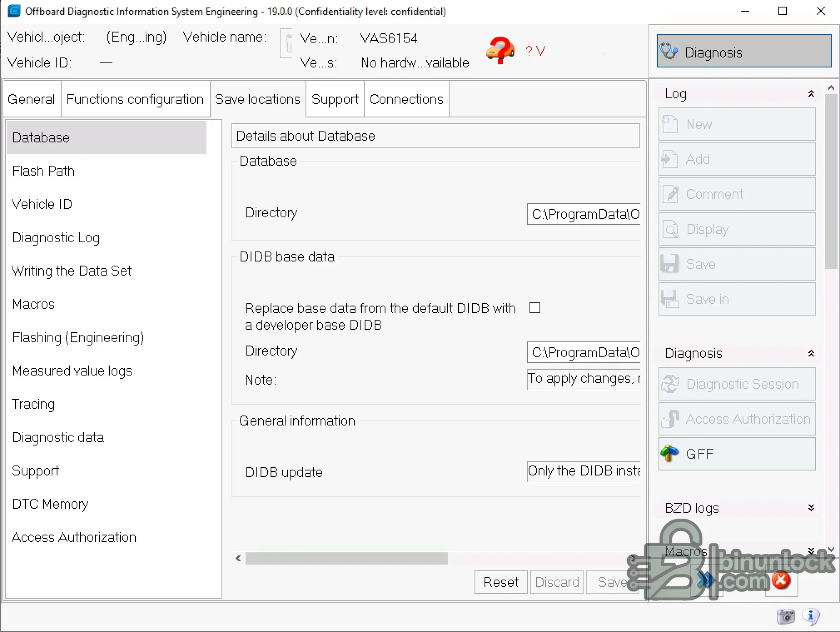Click the Diagnostic Session icon
This screenshot has height=632, width=840.
pos(670,384)
